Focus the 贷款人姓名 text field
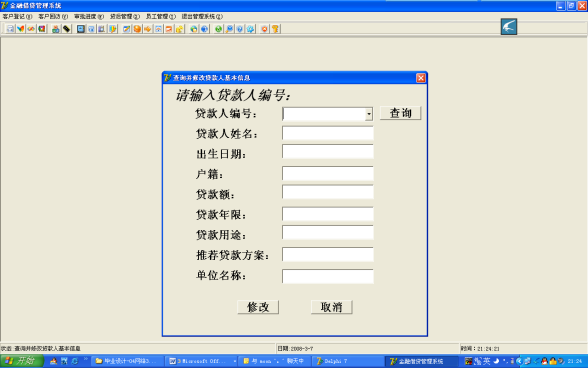This screenshot has width=588, height=368. (x=328, y=133)
